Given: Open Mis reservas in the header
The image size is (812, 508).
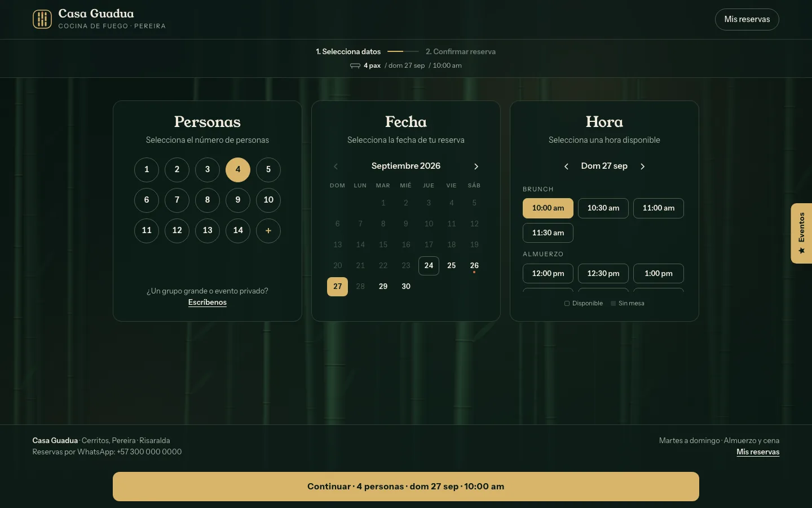Looking at the screenshot, I should click(747, 19).
